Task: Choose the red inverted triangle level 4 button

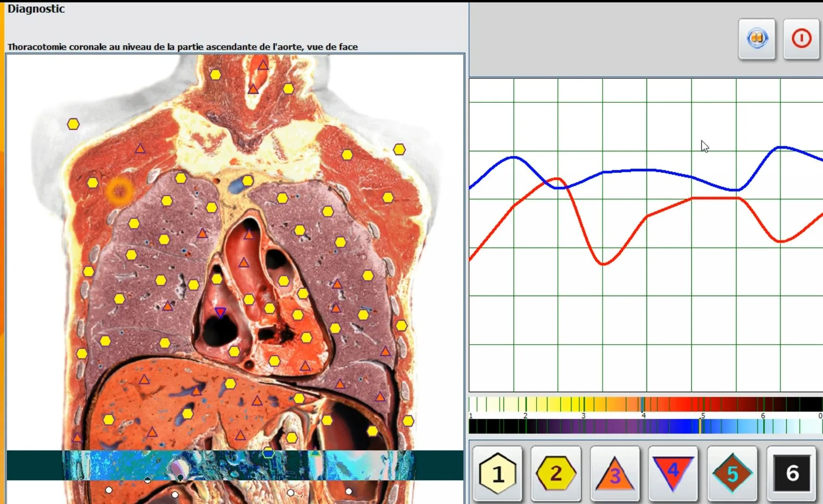Action: 673,473
